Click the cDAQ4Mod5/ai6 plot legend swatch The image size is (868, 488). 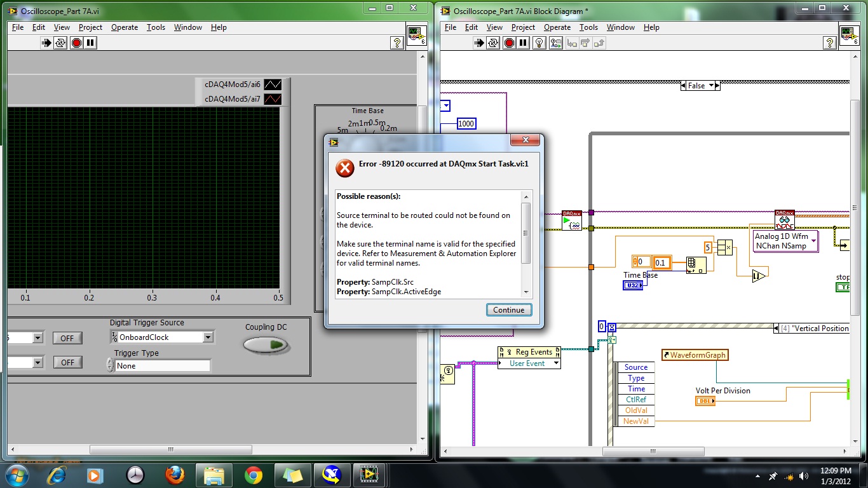[x=273, y=85]
